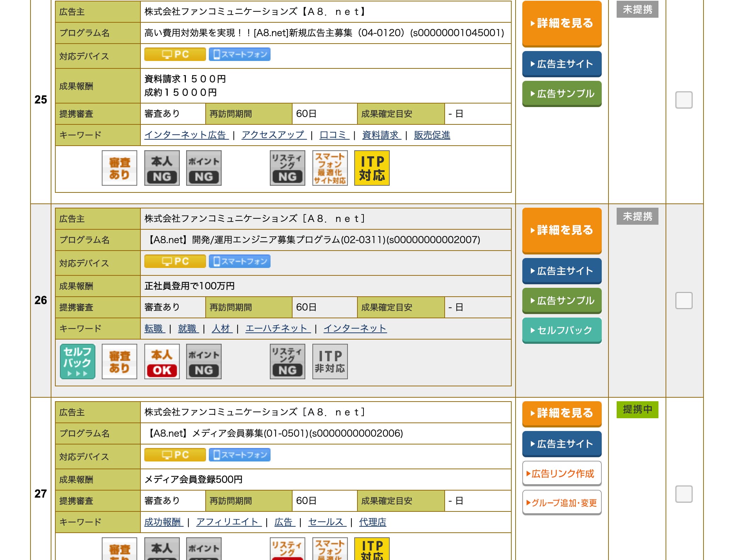Follow 転職 keyword link

[155, 329]
